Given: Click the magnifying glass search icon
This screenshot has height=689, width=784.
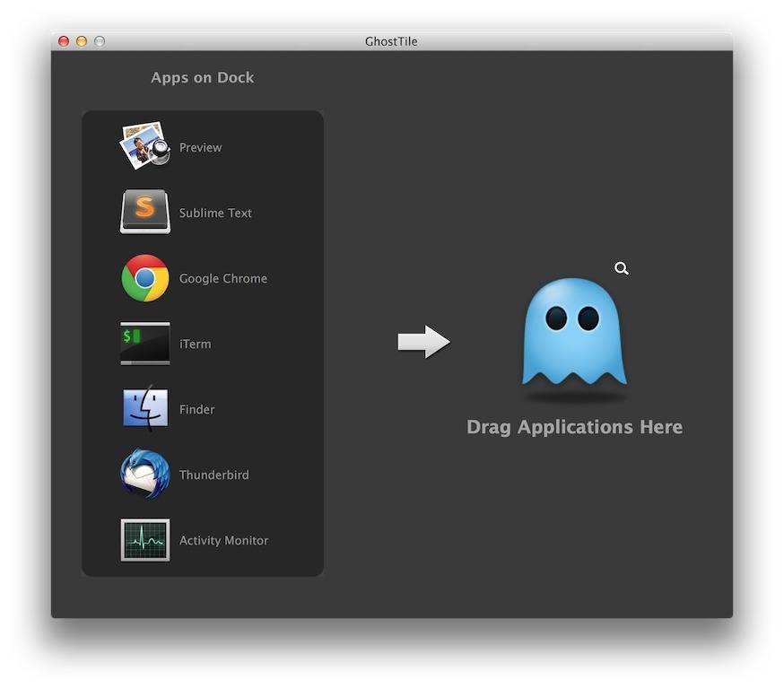Looking at the screenshot, I should click(622, 268).
